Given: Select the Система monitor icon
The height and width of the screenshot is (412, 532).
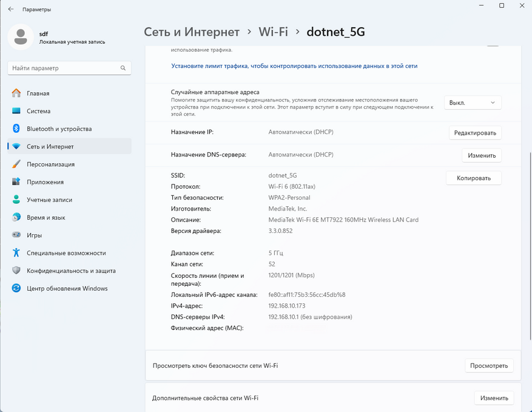Looking at the screenshot, I should point(16,111).
